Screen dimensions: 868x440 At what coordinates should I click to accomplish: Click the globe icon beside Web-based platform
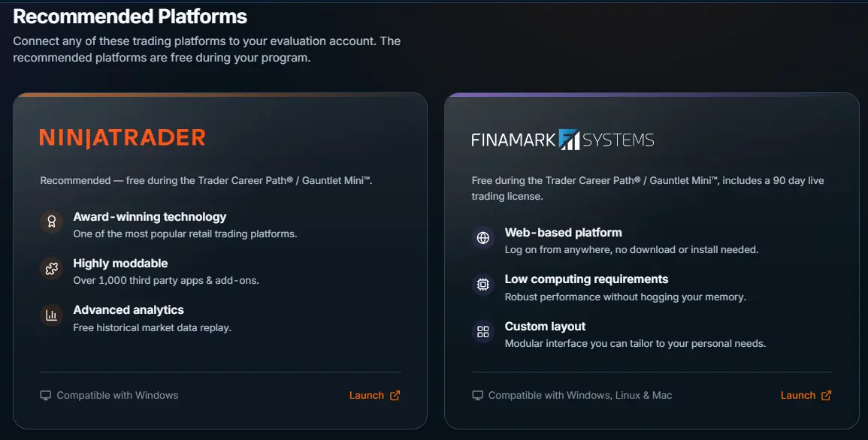(x=482, y=238)
